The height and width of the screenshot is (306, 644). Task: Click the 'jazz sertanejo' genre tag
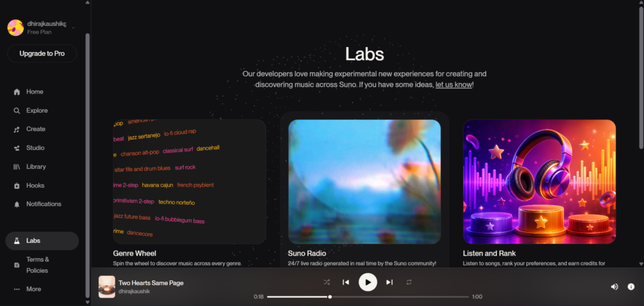coord(144,137)
